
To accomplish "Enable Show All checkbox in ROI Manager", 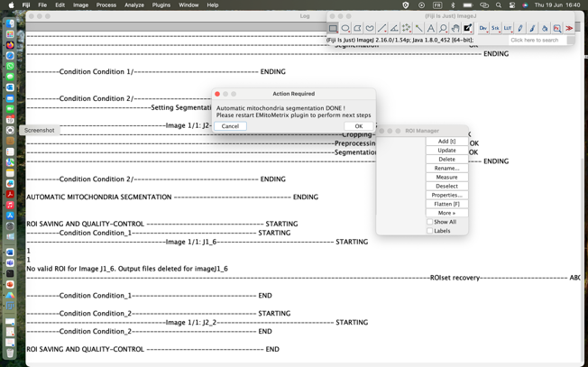I will point(430,222).
